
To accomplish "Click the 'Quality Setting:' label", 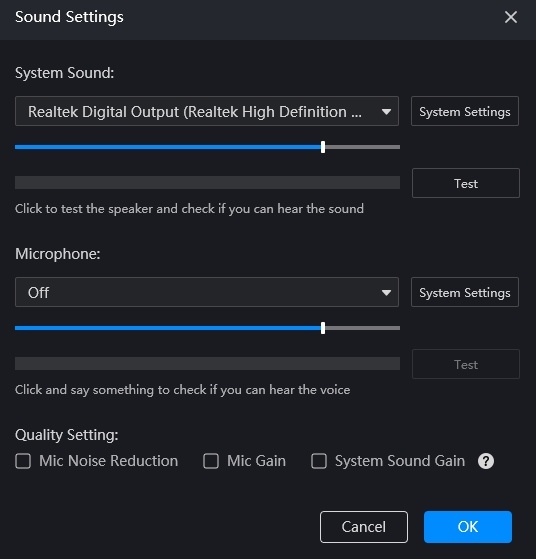I will click(67, 435).
